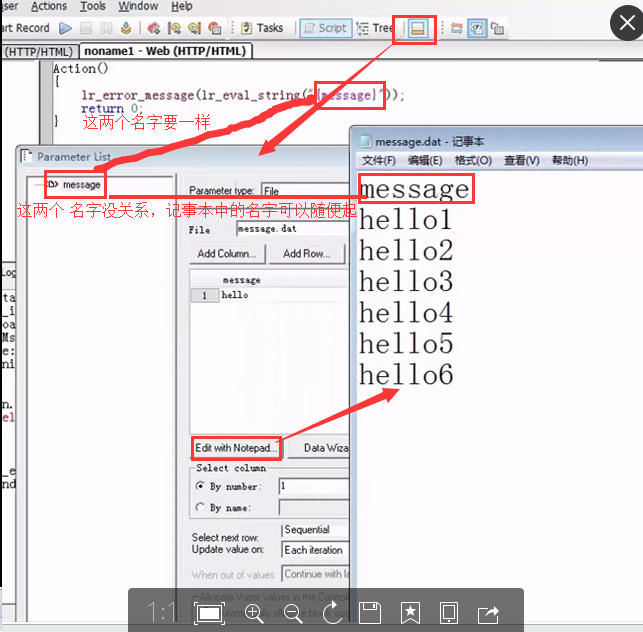Click the Action() function line in script
643x632 pixels.
80,68
